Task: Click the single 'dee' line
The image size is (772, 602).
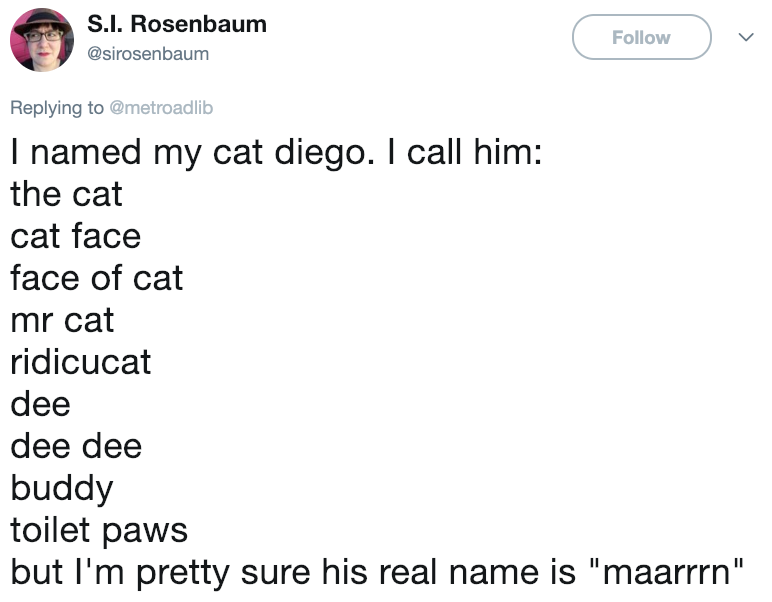Action: click(x=40, y=404)
